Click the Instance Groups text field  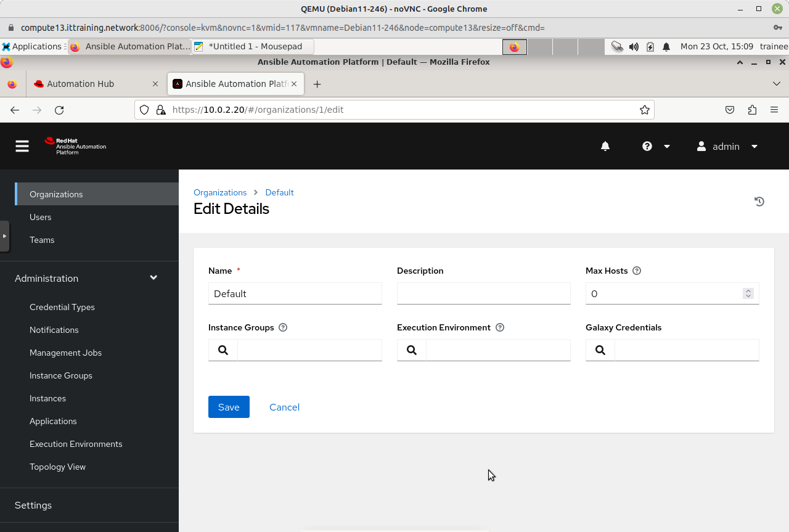coord(310,350)
